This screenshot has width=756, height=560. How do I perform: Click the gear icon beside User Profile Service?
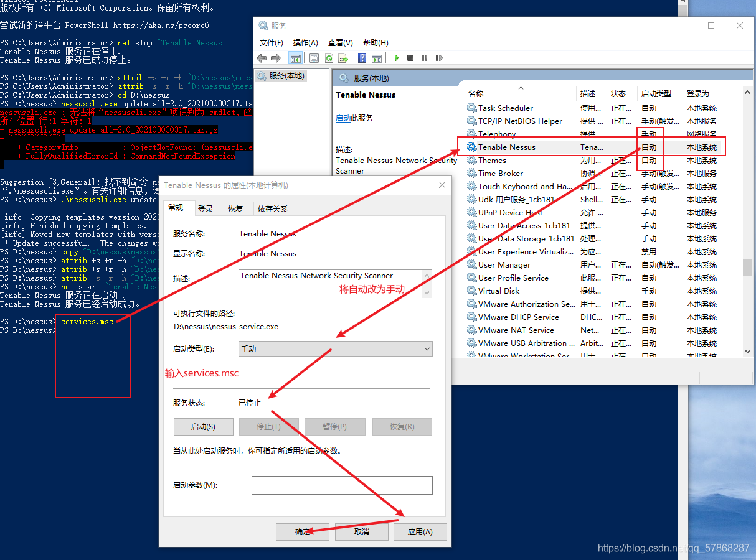pos(471,278)
